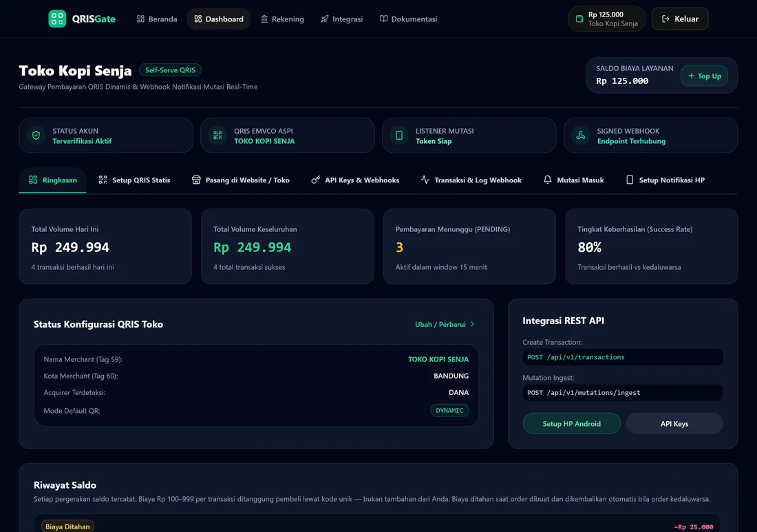Open the Dashboard nav item
This screenshot has height=532, width=757.
(219, 19)
